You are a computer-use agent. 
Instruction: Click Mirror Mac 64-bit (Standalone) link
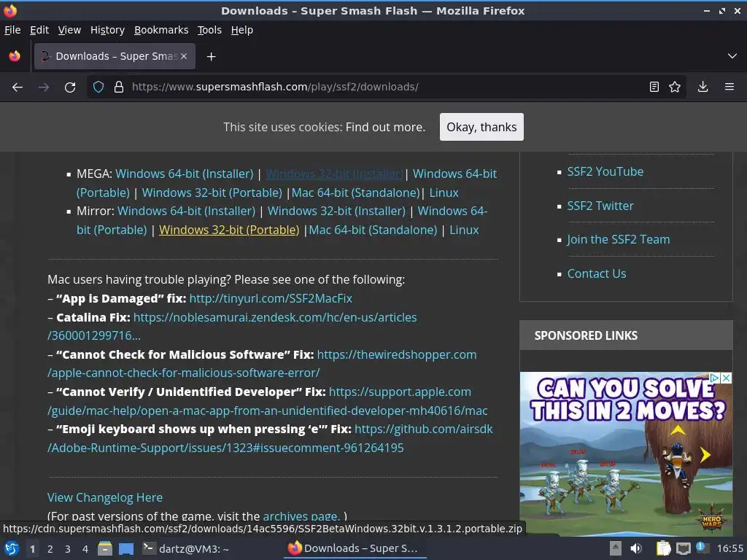(373, 230)
